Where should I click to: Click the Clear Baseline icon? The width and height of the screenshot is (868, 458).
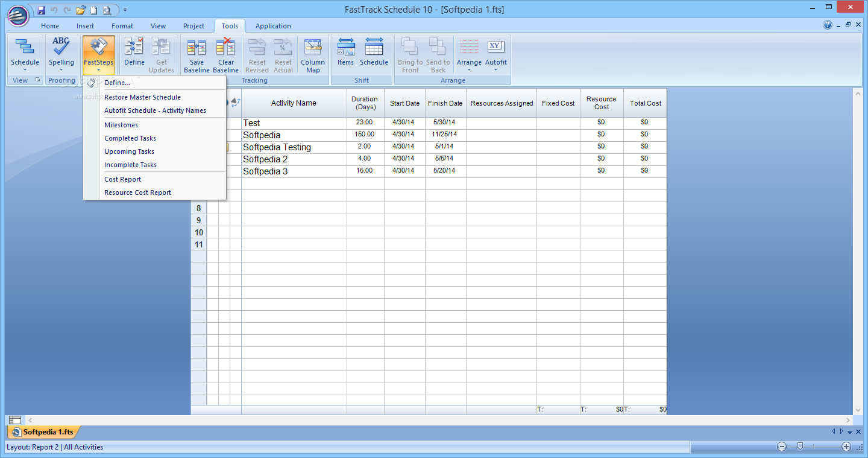click(226, 55)
